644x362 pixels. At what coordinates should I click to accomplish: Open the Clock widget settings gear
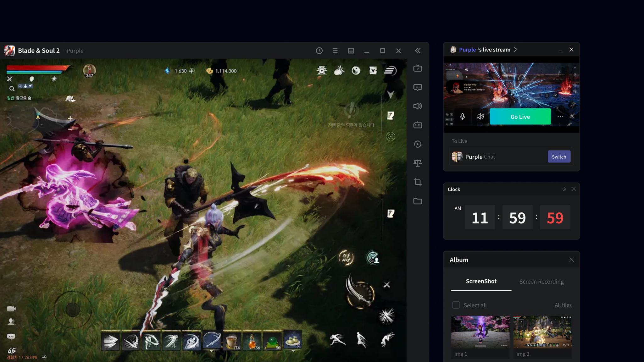point(564,189)
